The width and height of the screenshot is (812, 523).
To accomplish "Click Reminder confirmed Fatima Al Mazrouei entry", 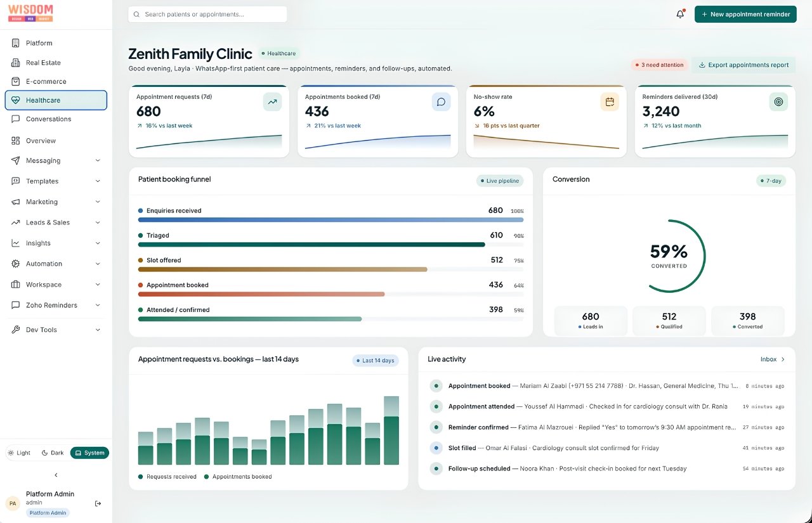I will click(607, 427).
